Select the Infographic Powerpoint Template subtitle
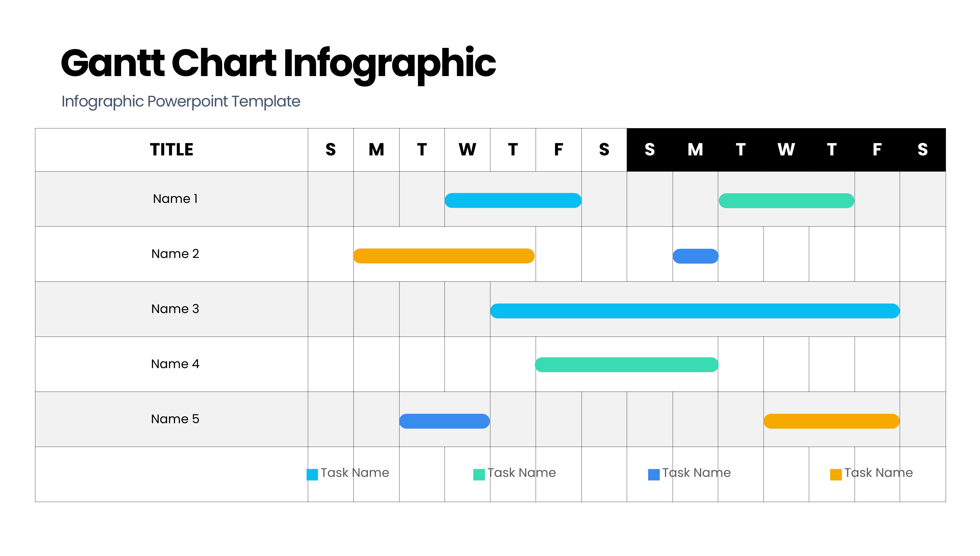980x556 pixels. point(181,102)
